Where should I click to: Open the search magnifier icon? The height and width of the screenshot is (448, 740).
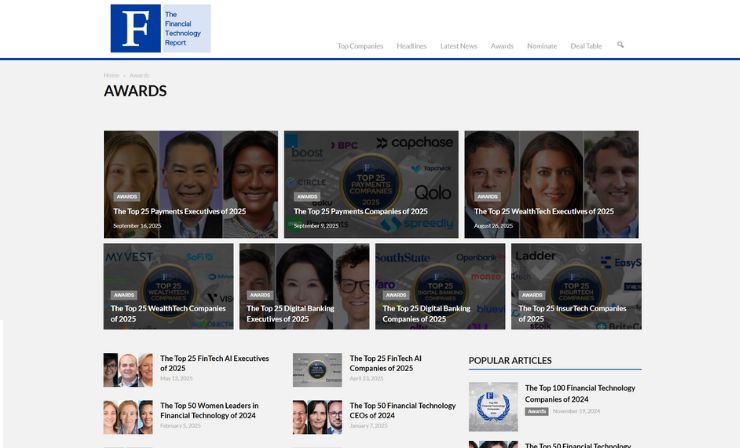click(x=620, y=45)
